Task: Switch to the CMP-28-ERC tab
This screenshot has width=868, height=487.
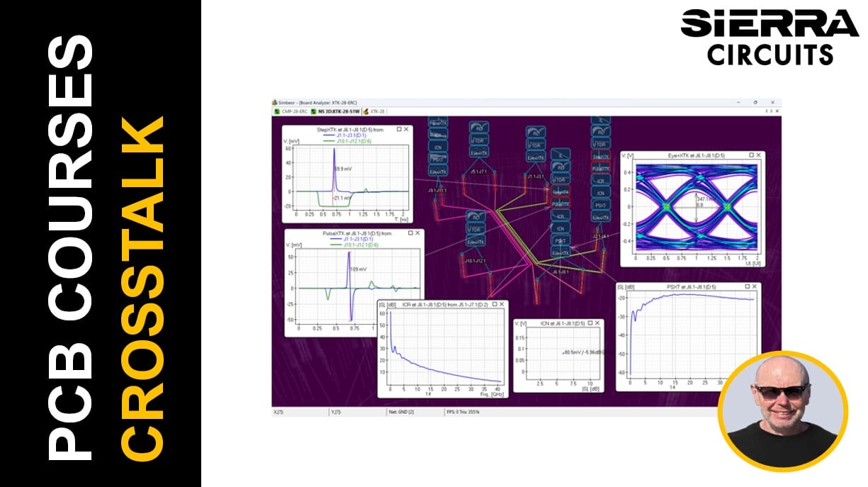Action: pyautogui.click(x=295, y=111)
